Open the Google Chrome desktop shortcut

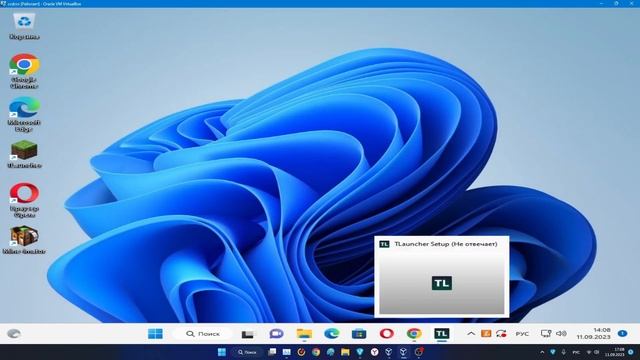click(24, 70)
